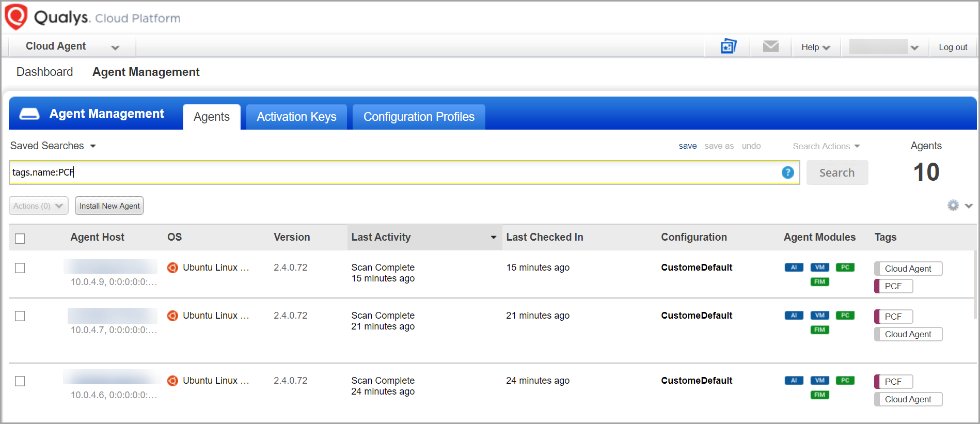The width and height of the screenshot is (980, 424).
Task: Open Search Actions dropdown
Action: 826,146
